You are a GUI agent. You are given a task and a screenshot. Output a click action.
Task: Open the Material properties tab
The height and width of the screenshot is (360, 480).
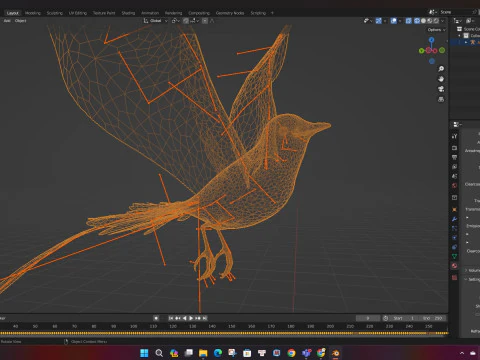click(454, 266)
